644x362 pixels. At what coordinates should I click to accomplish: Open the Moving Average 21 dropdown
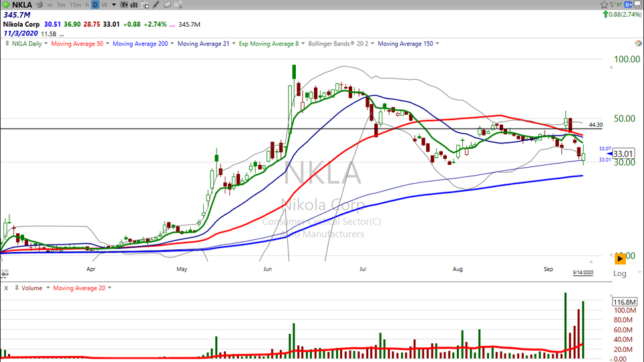pos(233,44)
